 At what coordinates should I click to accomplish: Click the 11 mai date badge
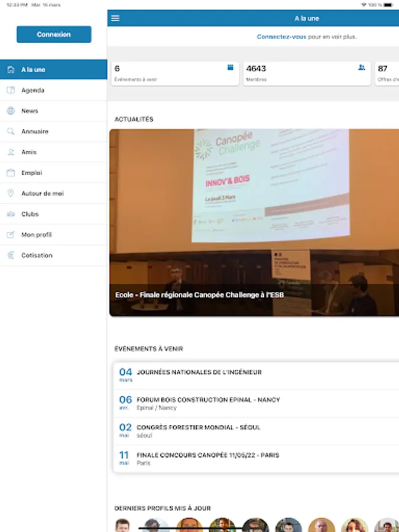tap(124, 458)
